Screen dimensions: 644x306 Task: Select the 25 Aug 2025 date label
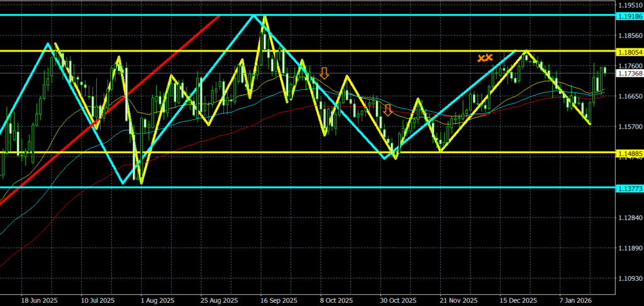pos(216,300)
